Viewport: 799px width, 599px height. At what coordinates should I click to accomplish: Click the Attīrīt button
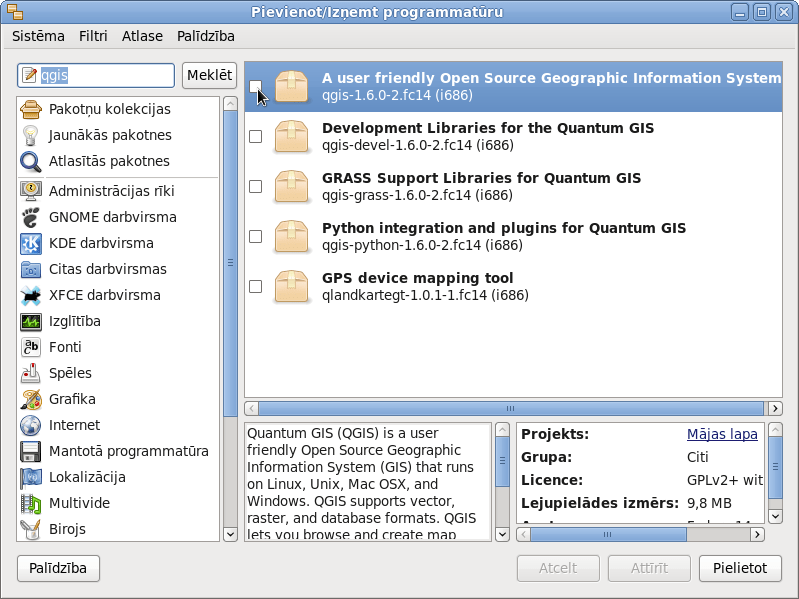click(649, 568)
